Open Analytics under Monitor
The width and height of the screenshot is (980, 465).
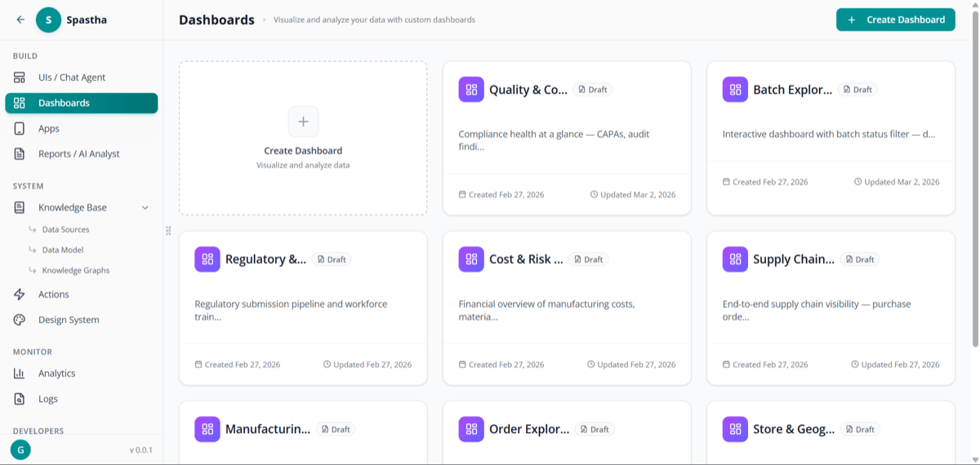coord(82,373)
